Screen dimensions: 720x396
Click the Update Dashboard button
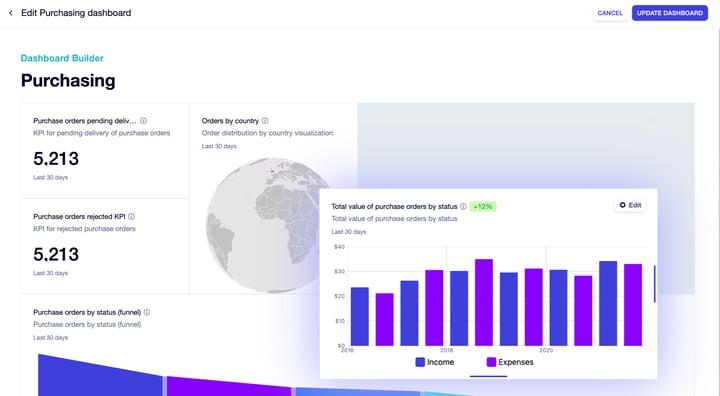coord(669,13)
